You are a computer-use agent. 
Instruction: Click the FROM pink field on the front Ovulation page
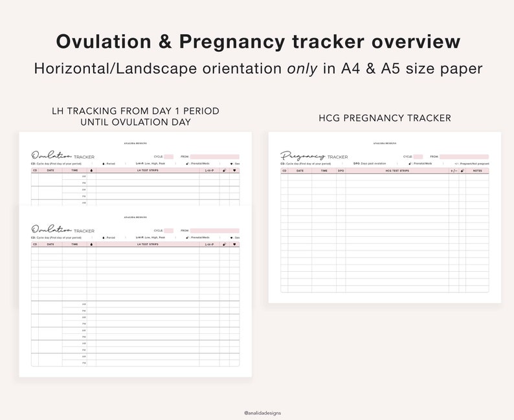click(215, 230)
